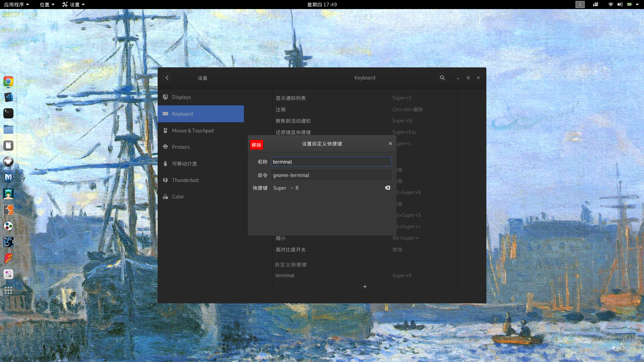The height and width of the screenshot is (362, 644).
Task: Open the system menu dropdown arrow
Action: click(x=637, y=4)
